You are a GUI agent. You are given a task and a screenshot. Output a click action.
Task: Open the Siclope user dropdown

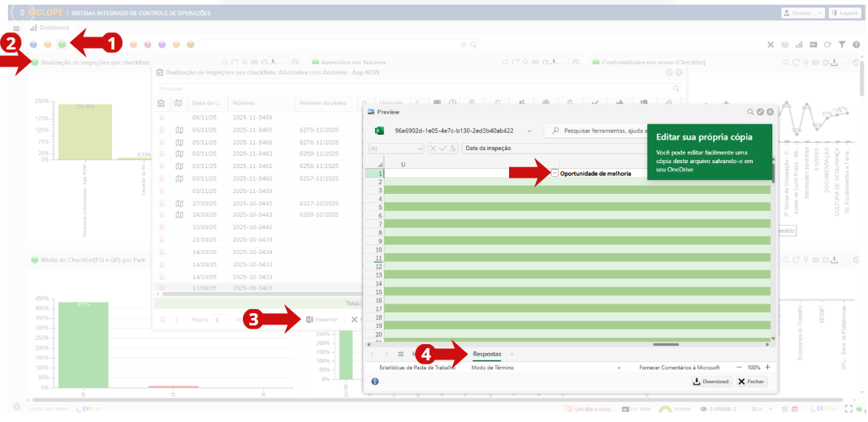[802, 13]
